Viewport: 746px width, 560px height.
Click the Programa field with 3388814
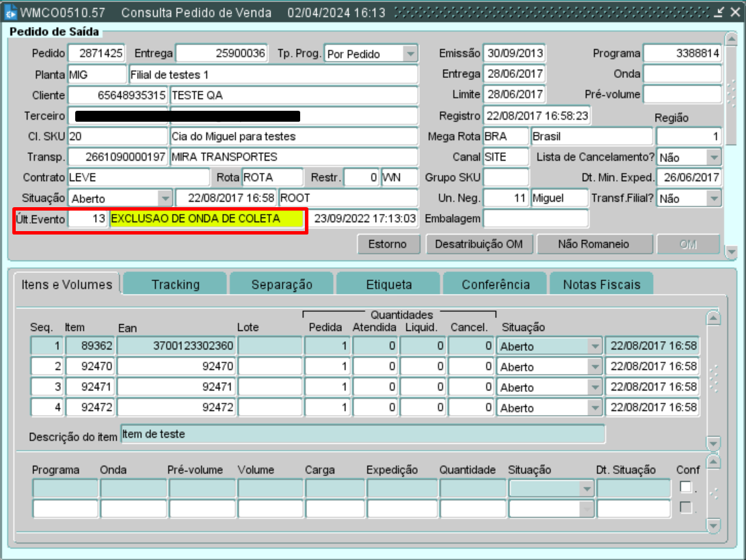[682, 53]
